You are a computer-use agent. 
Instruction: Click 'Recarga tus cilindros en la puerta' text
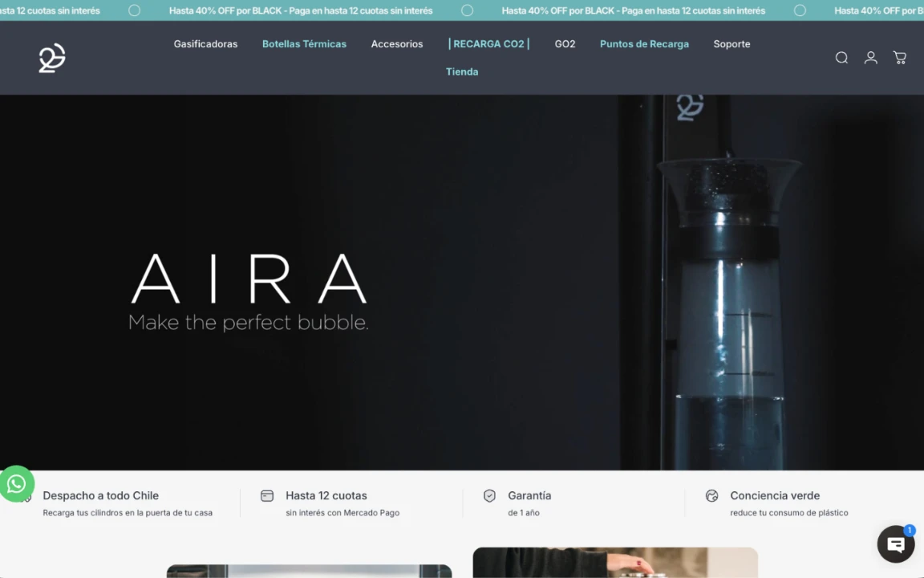(128, 513)
